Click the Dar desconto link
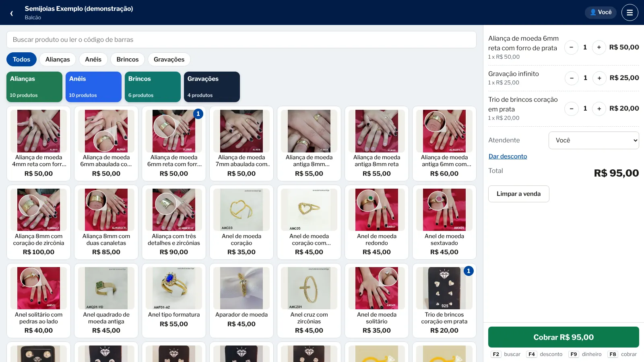This screenshot has height=362, width=644. pos(508,156)
